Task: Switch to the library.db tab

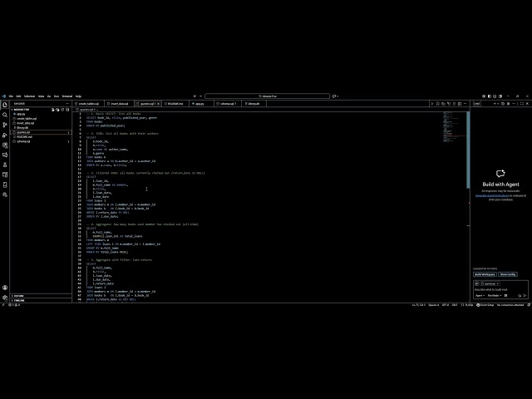Action: point(254,103)
